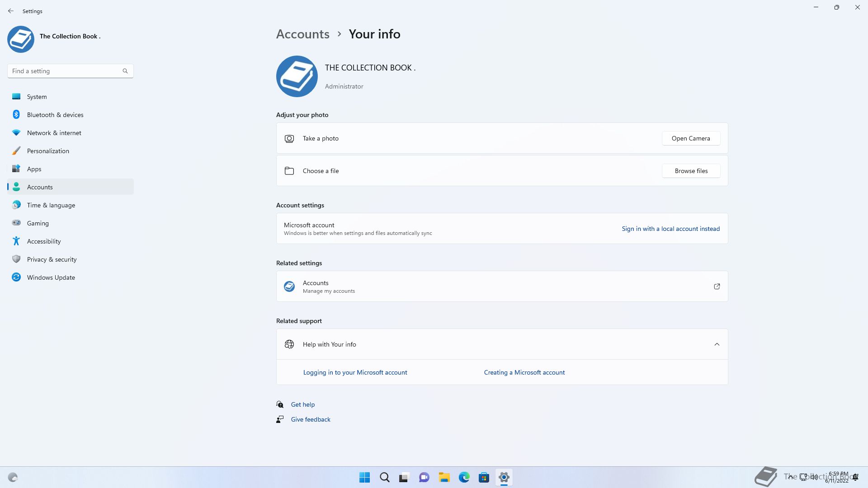Browse files to choose a photo
Screen dimensions: 868x488
[x=691, y=171]
